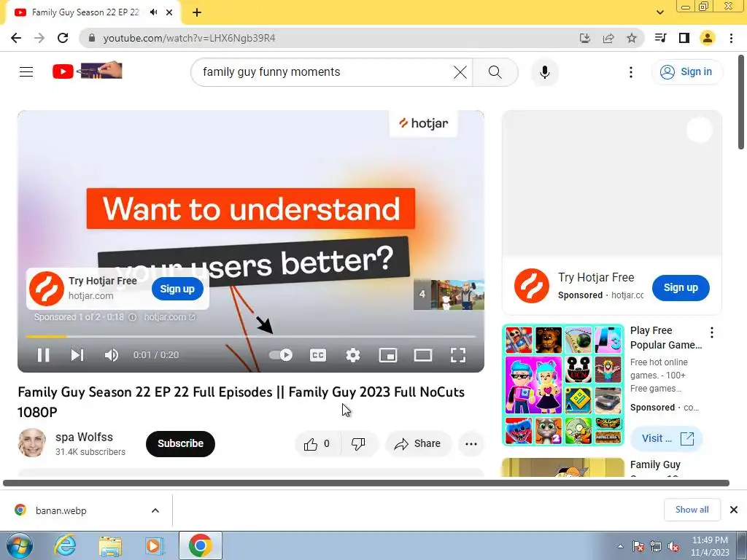The height and width of the screenshot is (560, 747).
Task: Toggle Chrome side panel
Action: tap(684, 38)
